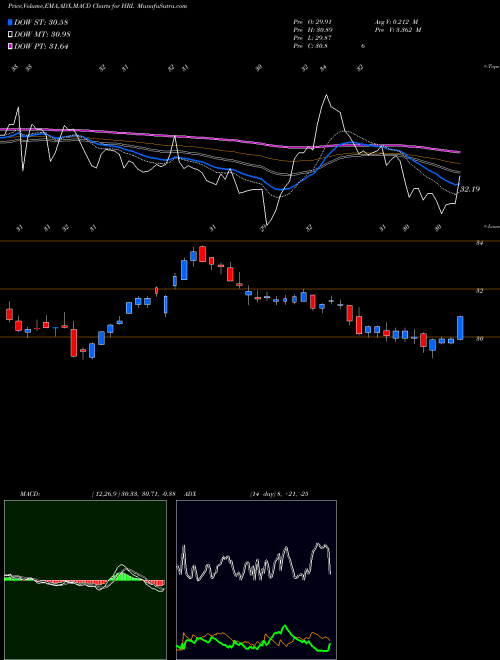The width and height of the screenshot is (500, 660).
Task: Click the bright green ADX line peak
Action: 285,628
